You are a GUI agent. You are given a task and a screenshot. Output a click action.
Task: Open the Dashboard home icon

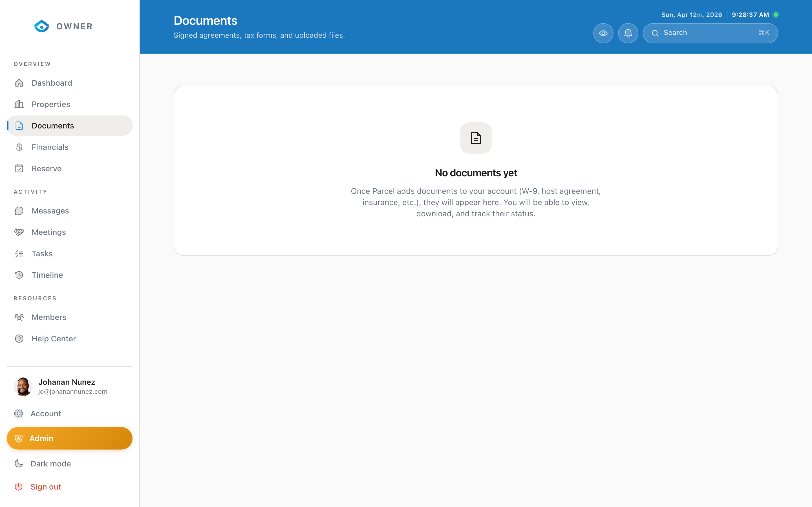pos(19,83)
